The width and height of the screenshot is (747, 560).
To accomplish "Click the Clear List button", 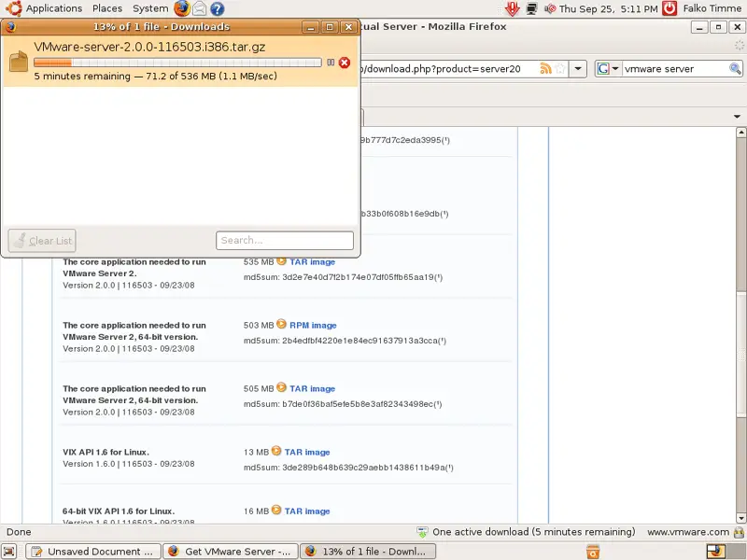I will [42, 241].
